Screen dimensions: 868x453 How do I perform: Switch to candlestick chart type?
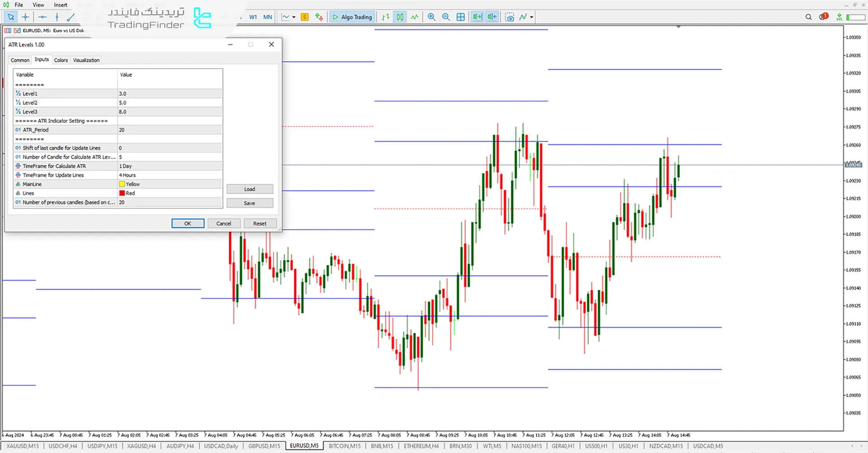pos(400,17)
